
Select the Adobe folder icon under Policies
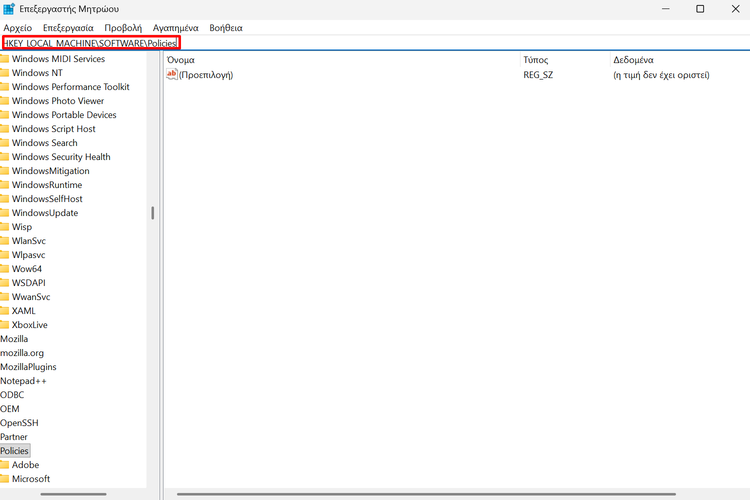(4, 465)
